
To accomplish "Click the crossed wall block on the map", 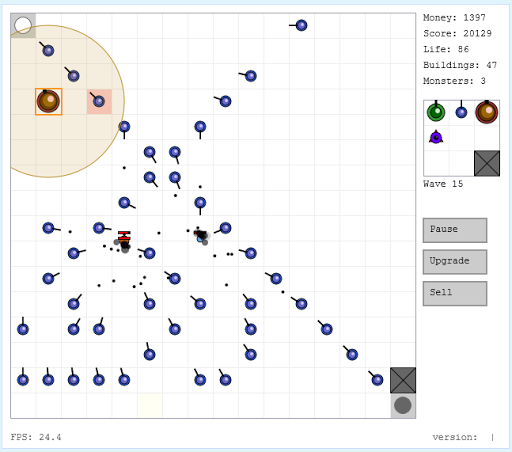I will coord(403,380).
